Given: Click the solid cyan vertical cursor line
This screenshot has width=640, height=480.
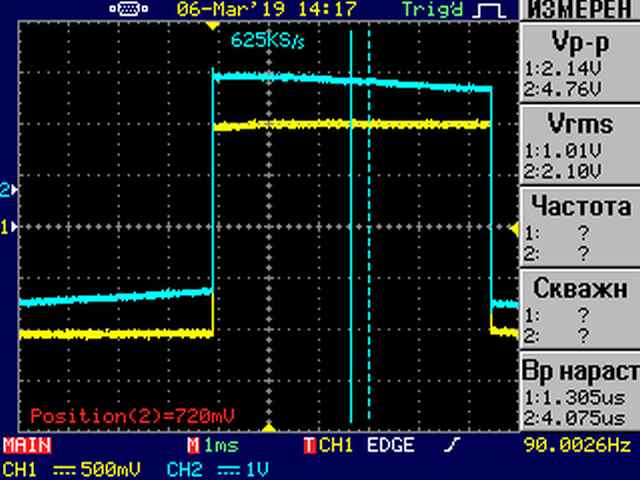Looking at the screenshot, I should (351, 227).
